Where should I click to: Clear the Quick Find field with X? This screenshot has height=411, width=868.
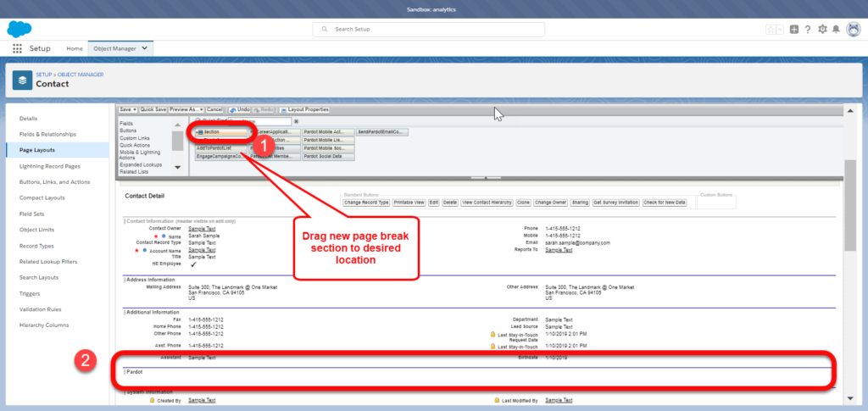[296, 122]
